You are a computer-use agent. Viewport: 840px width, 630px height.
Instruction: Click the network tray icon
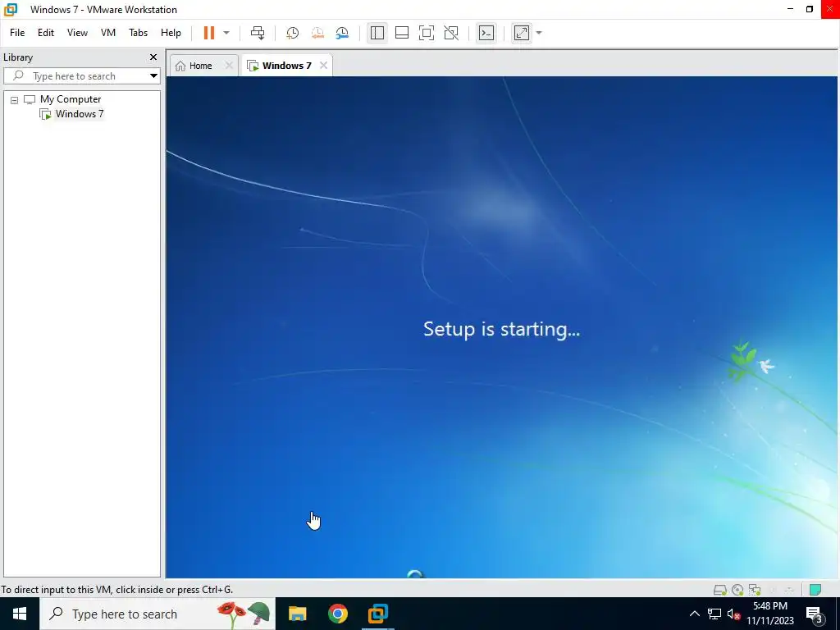(714, 614)
